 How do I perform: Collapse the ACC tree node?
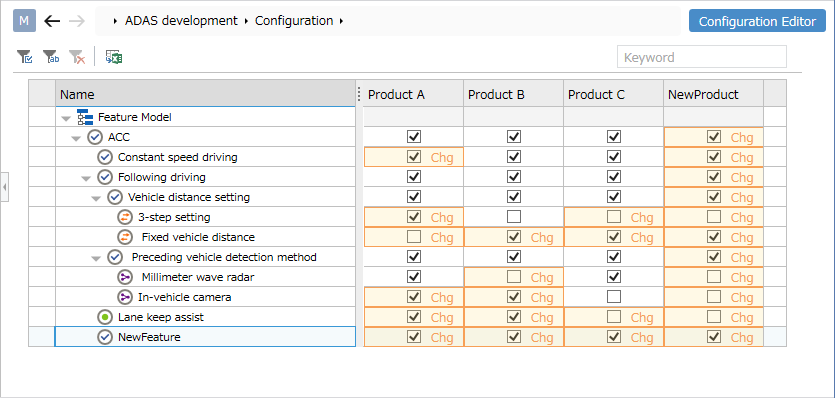click(76, 138)
